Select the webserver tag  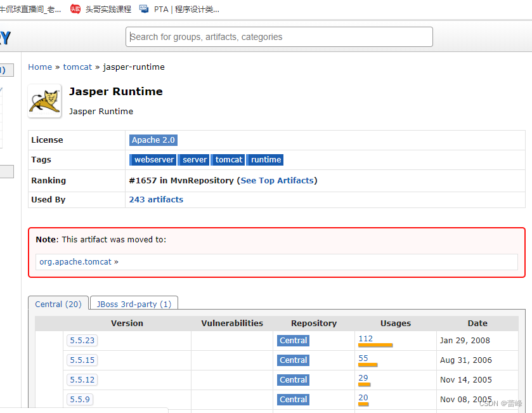(153, 159)
